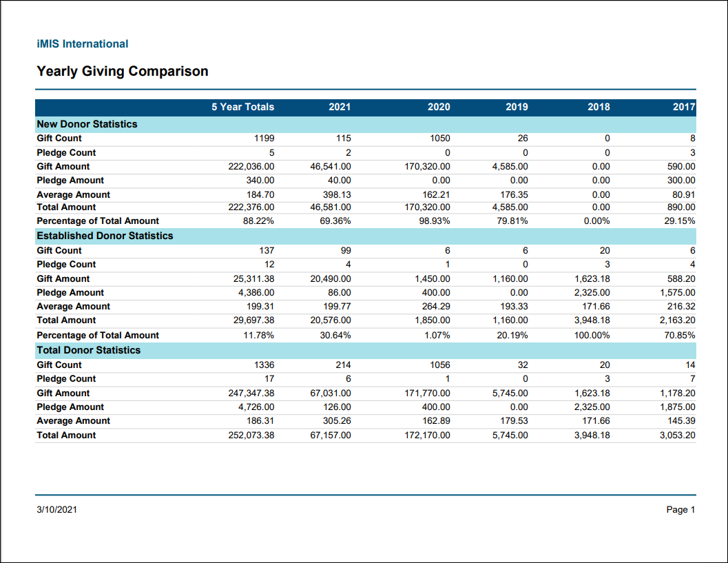Image resolution: width=728 pixels, height=563 pixels.
Task: Click the 214 total gift count value
Action: pos(344,365)
